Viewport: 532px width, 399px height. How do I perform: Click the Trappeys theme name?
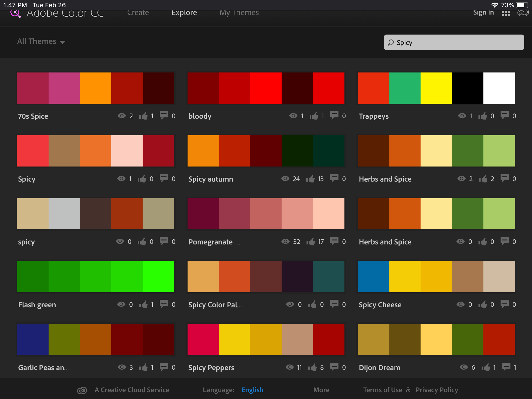pyautogui.click(x=374, y=116)
